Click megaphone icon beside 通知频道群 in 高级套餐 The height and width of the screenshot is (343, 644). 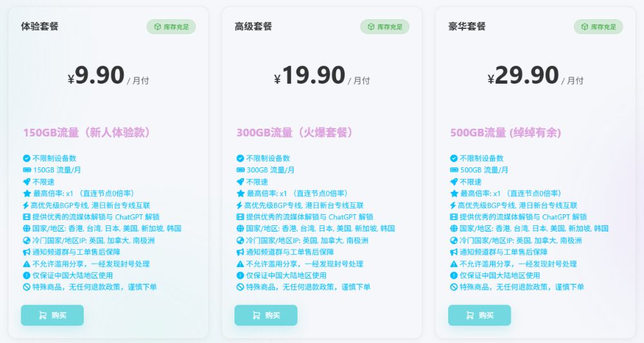tap(240, 252)
